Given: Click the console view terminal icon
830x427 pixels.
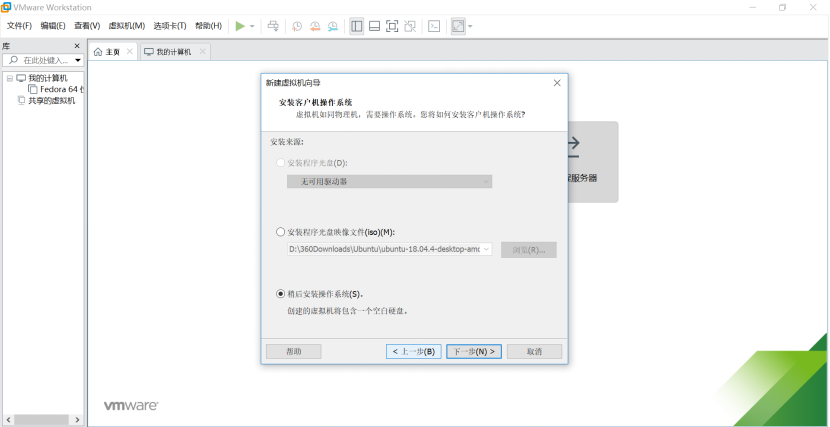Looking at the screenshot, I should 434,26.
